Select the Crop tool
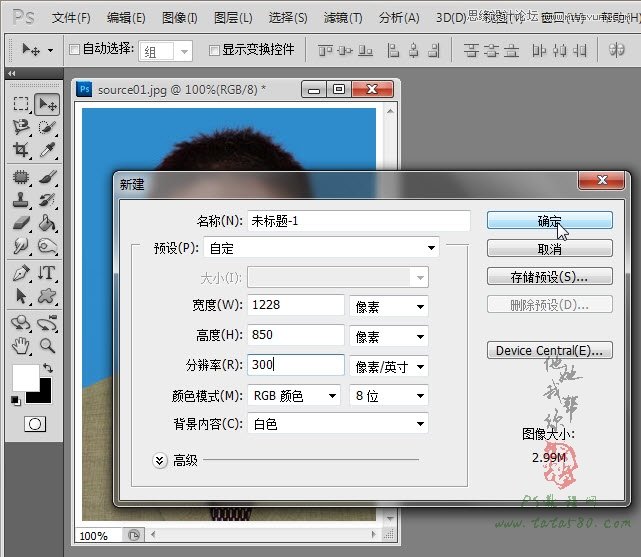 (21, 150)
